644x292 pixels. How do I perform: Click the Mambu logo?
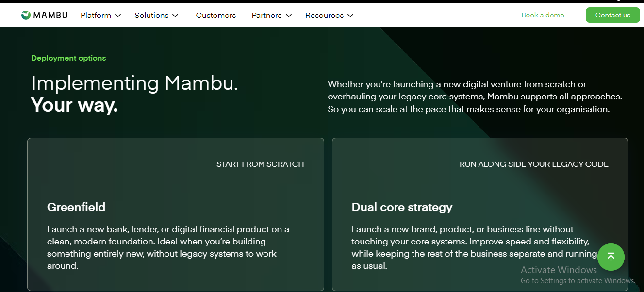[x=44, y=15]
